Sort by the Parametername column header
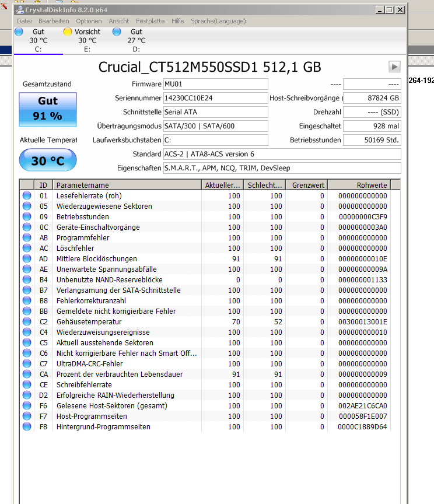This screenshot has height=504, width=434. coord(127,185)
